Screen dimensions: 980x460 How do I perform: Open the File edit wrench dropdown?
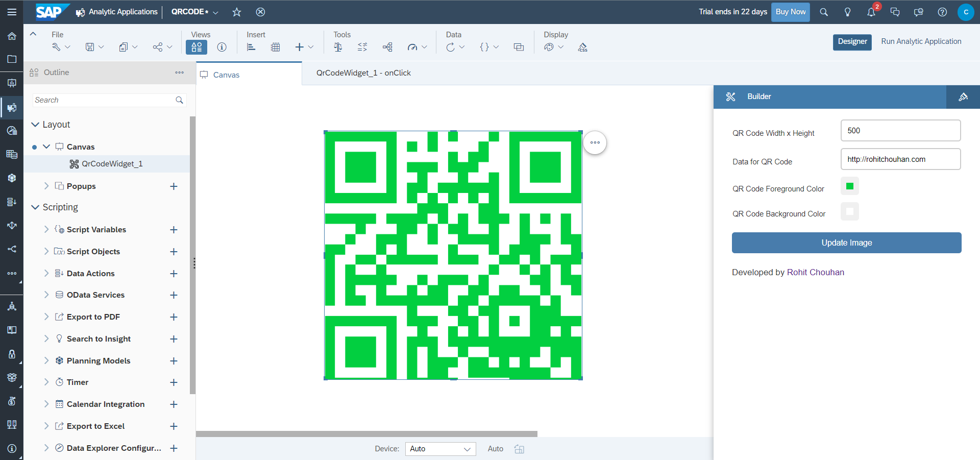tap(61, 47)
